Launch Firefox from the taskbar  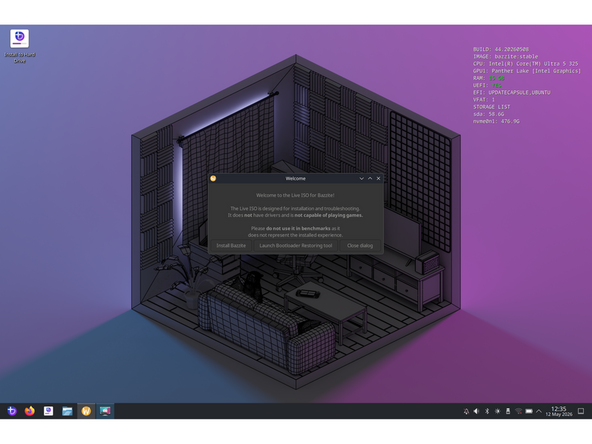pyautogui.click(x=30, y=411)
